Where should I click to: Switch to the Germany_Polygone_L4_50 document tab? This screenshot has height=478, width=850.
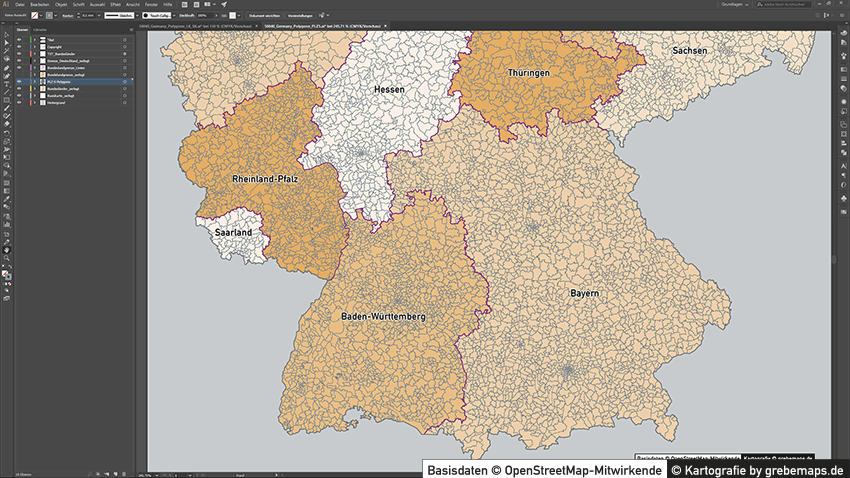point(193,25)
